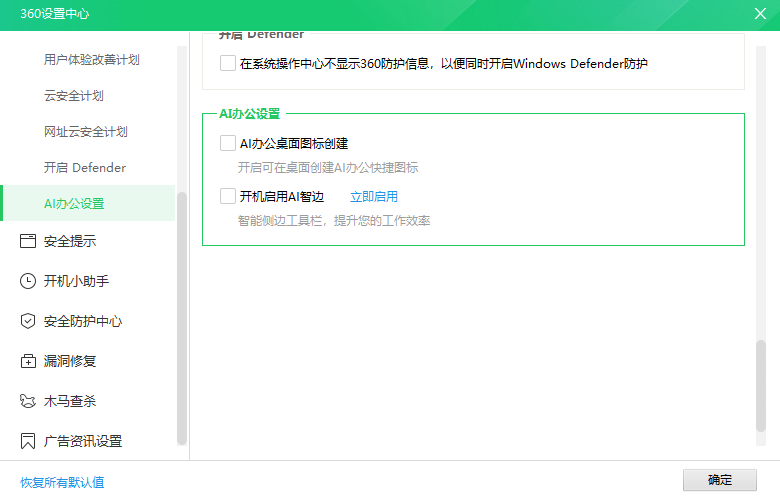Select 网址云安全计划 sidebar item
Screen dimensions: 780x500
click(88, 131)
